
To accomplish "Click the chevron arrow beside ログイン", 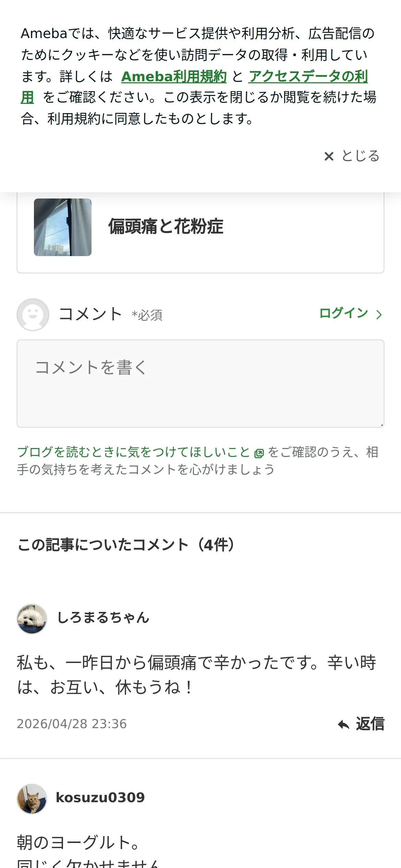I will (379, 314).
